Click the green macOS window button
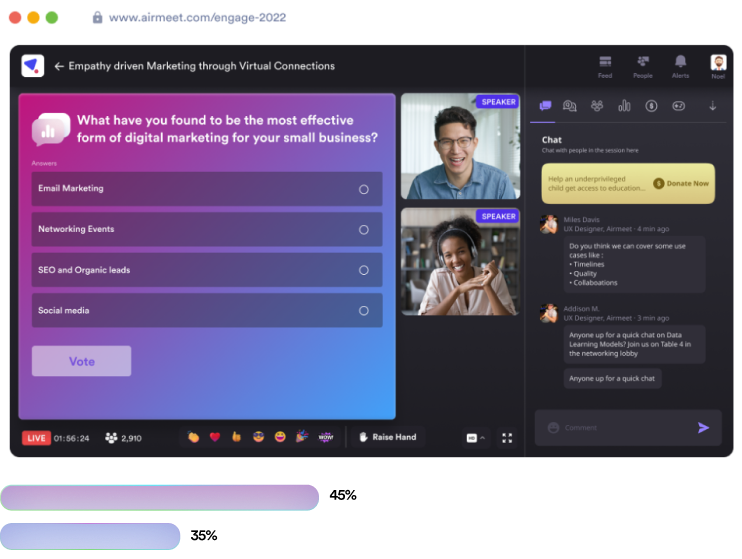Image resolution: width=742 pixels, height=559 pixels. (52, 18)
